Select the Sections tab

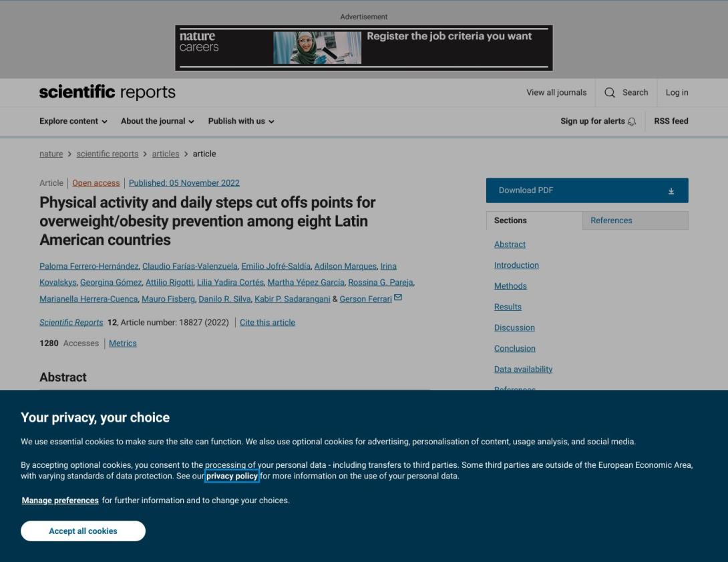534,221
